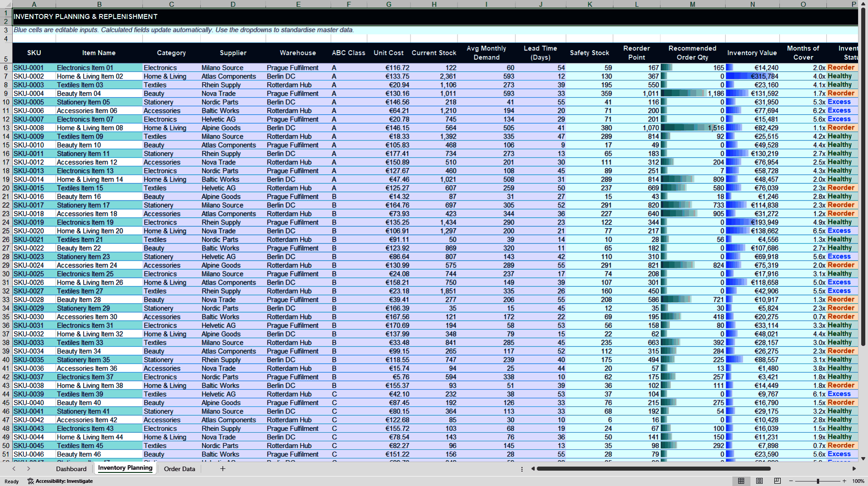This screenshot has width=868, height=486.
Task: Select Warehouse cell for SKU-0004
Action: point(298,93)
